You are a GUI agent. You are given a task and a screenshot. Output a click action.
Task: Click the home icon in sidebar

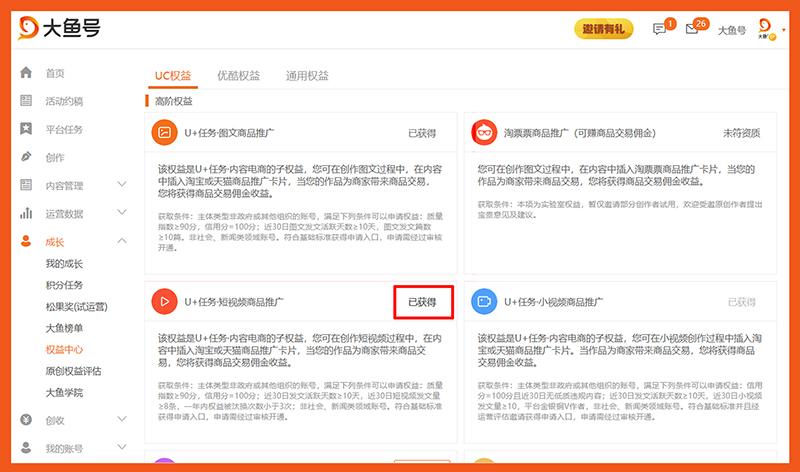coord(26,73)
